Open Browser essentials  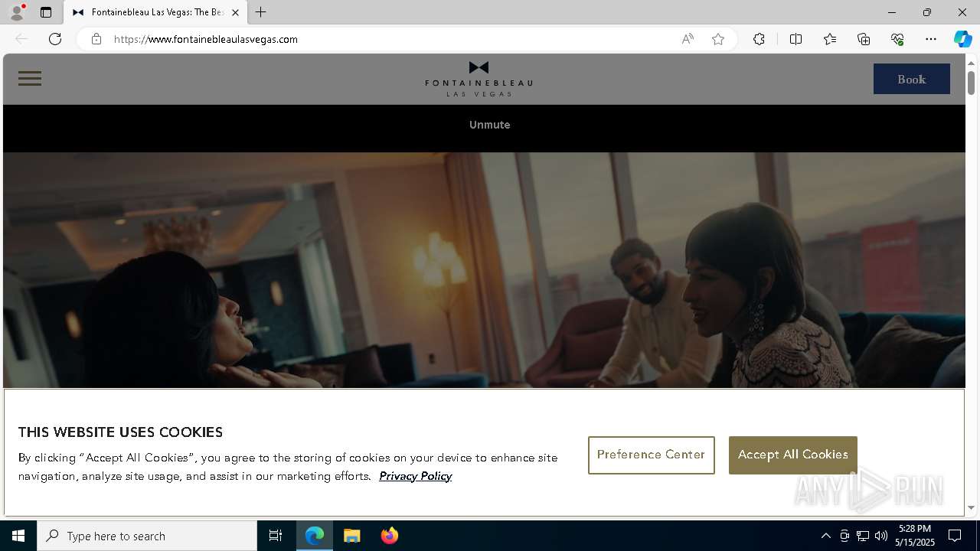[x=897, y=39]
